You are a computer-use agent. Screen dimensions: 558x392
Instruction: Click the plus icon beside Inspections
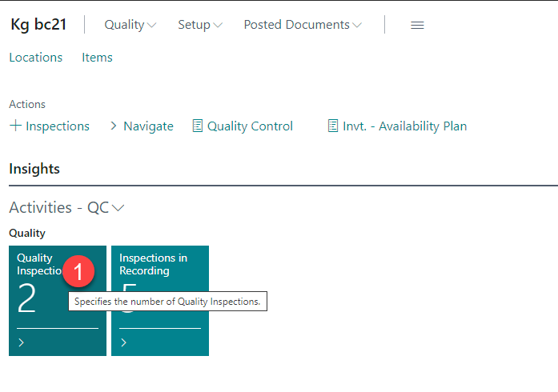coord(15,126)
